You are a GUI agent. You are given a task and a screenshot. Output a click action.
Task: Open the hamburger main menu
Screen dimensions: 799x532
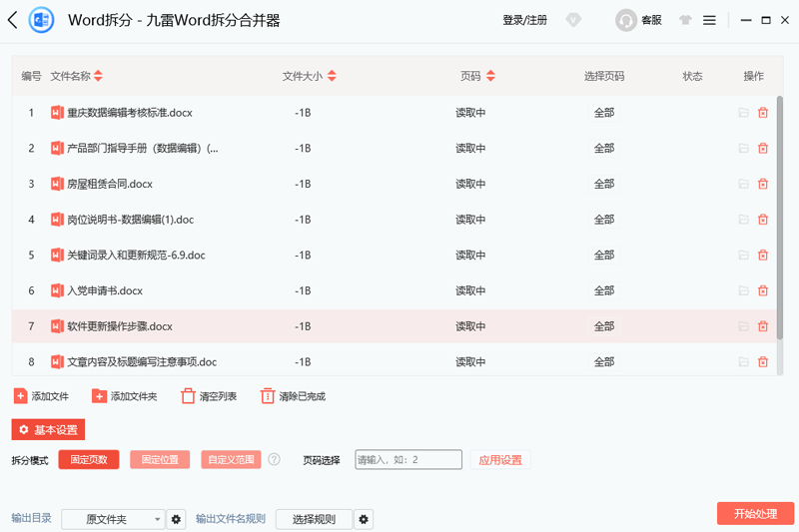709,20
